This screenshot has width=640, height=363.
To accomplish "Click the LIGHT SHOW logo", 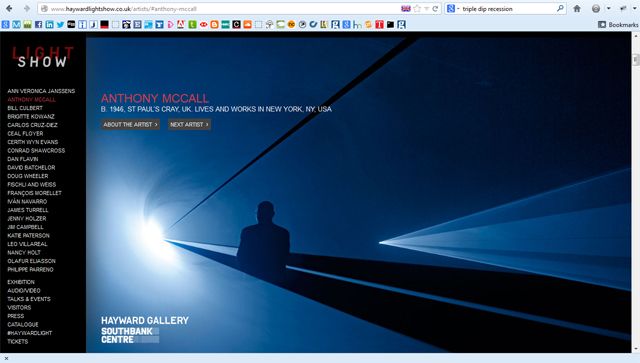I will click(x=42, y=56).
